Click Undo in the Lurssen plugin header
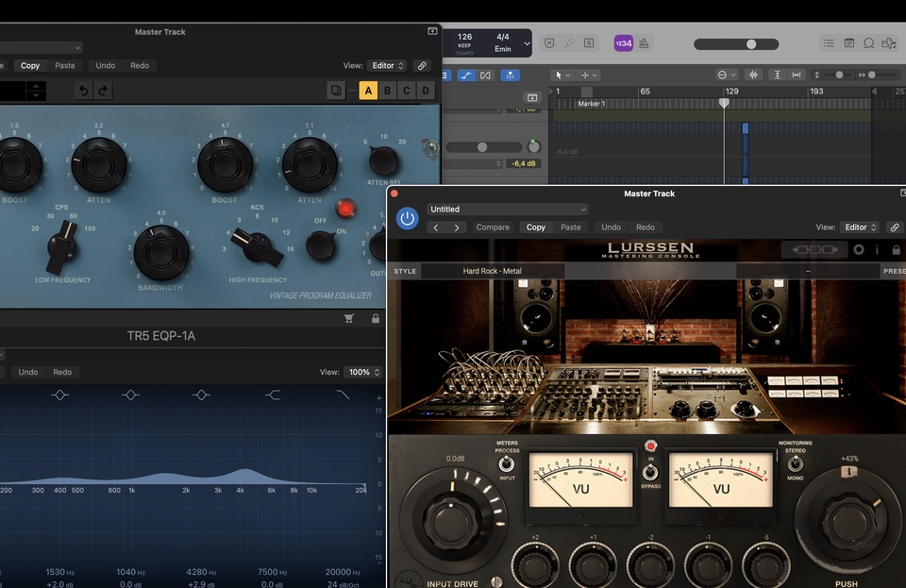This screenshot has height=588, width=906. [611, 227]
